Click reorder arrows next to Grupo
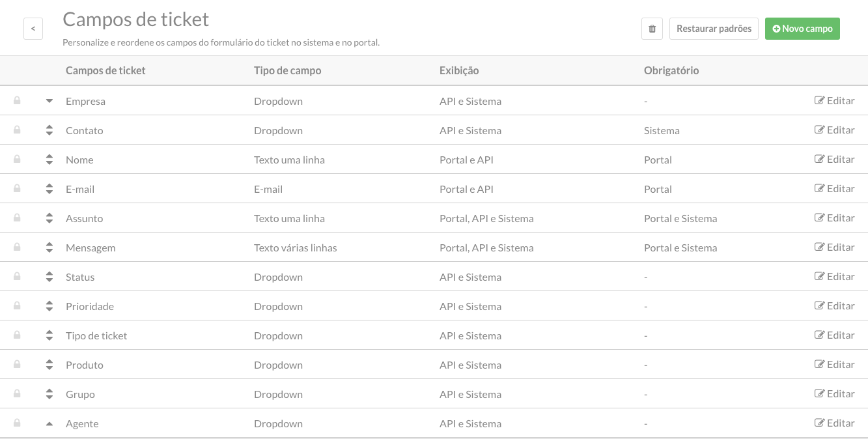The image size is (868, 439). (49, 394)
